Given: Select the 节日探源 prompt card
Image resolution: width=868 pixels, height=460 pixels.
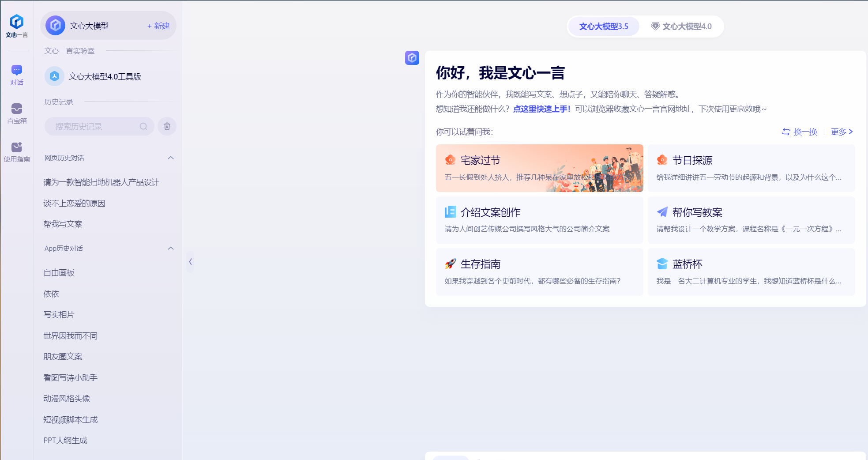Looking at the screenshot, I should coord(751,168).
